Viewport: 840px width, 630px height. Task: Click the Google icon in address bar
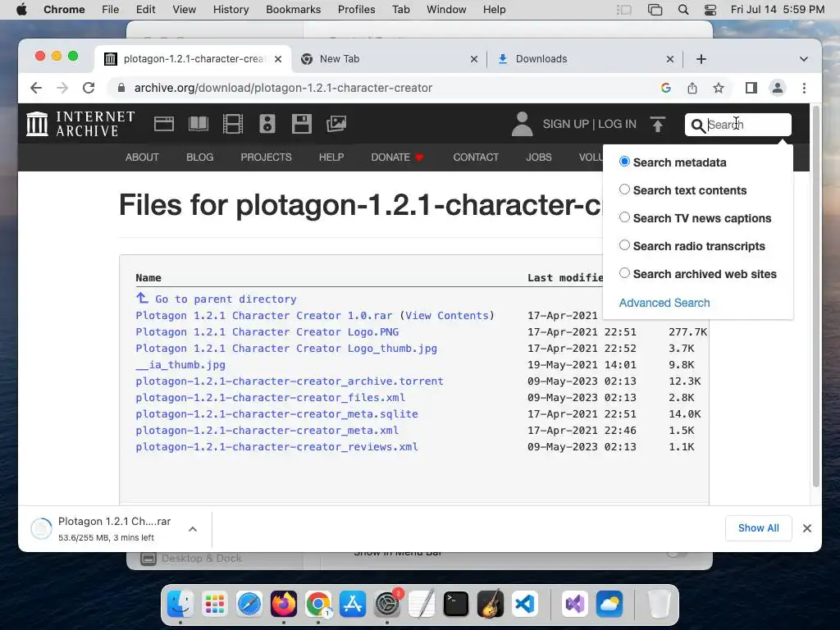[666, 88]
